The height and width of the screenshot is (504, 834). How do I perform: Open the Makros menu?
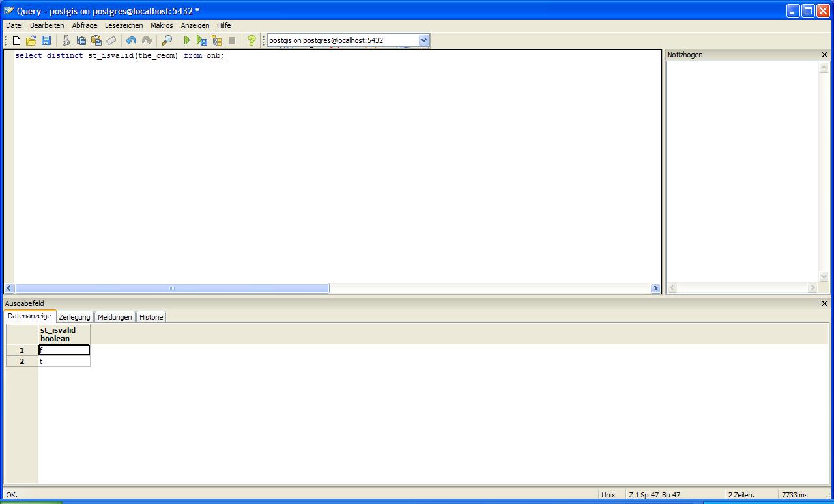[x=162, y=25]
